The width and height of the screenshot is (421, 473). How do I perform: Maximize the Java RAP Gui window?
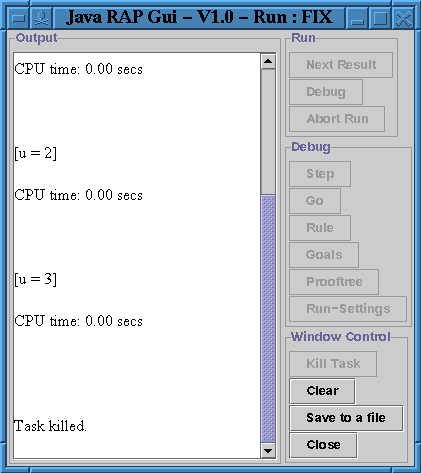pos(380,18)
